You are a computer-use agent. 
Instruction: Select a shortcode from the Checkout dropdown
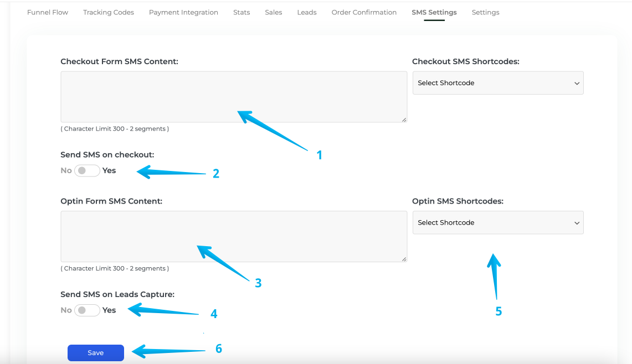497,82
